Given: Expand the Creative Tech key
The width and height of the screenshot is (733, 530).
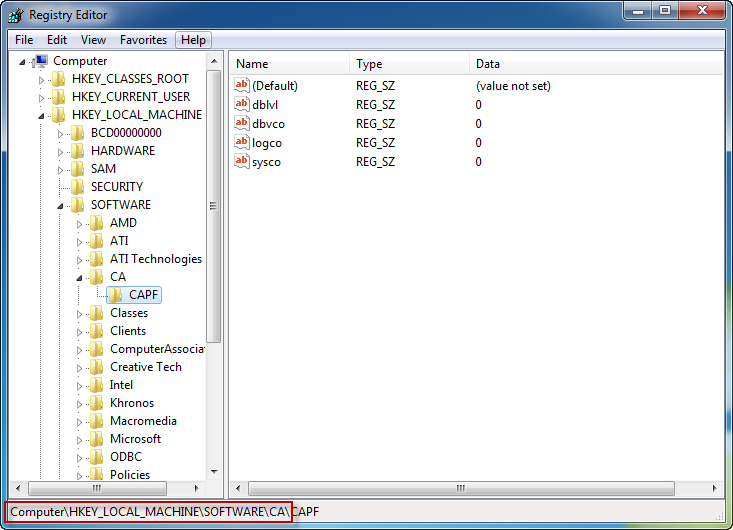Looking at the screenshot, I should [79, 368].
